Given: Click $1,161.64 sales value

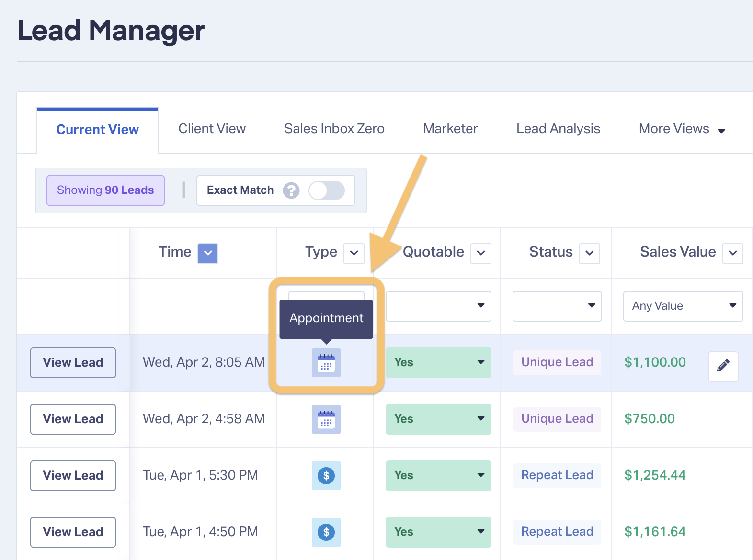Looking at the screenshot, I should pos(655,532).
